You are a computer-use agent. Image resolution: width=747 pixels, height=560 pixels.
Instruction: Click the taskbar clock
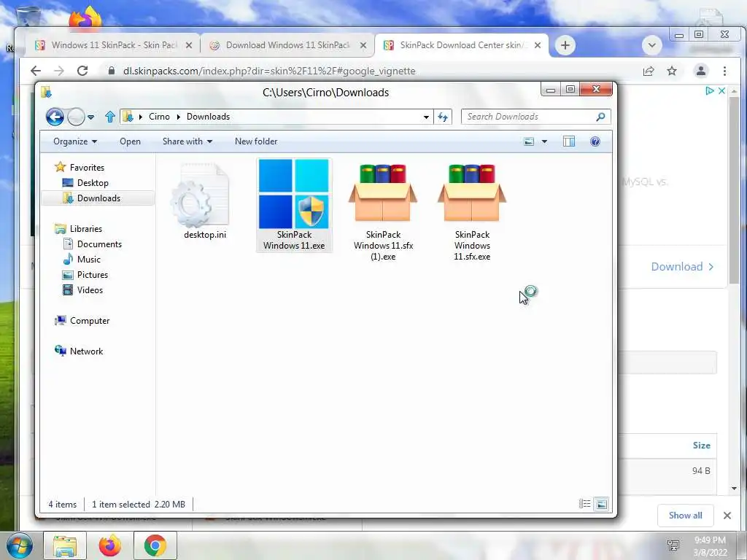pos(710,546)
